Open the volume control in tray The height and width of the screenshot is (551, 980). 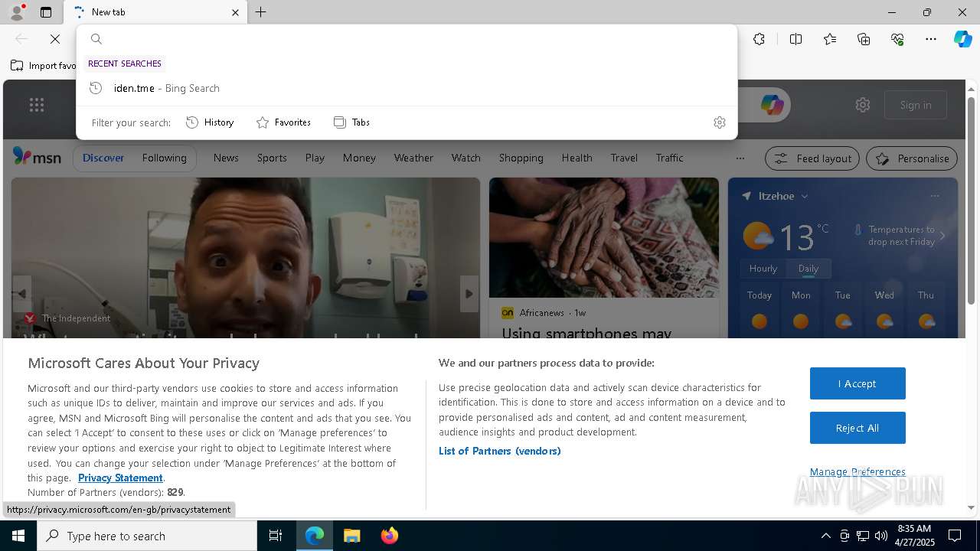tap(881, 536)
